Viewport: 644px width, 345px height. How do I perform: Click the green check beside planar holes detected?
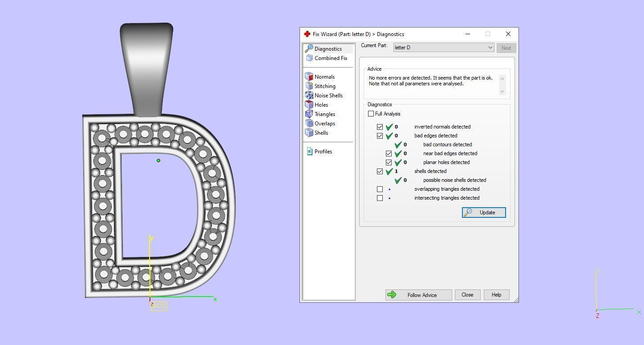coord(398,162)
